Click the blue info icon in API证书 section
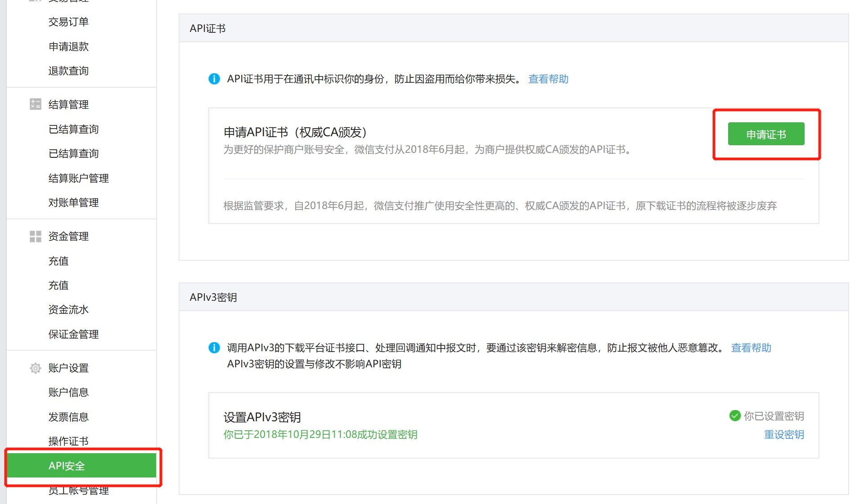855x504 pixels. coord(214,79)
